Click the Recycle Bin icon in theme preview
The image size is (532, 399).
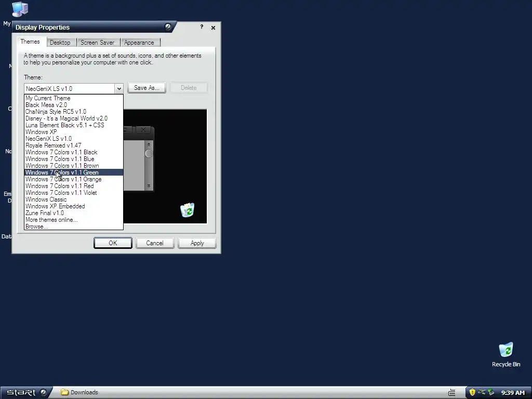click(187, 210)
